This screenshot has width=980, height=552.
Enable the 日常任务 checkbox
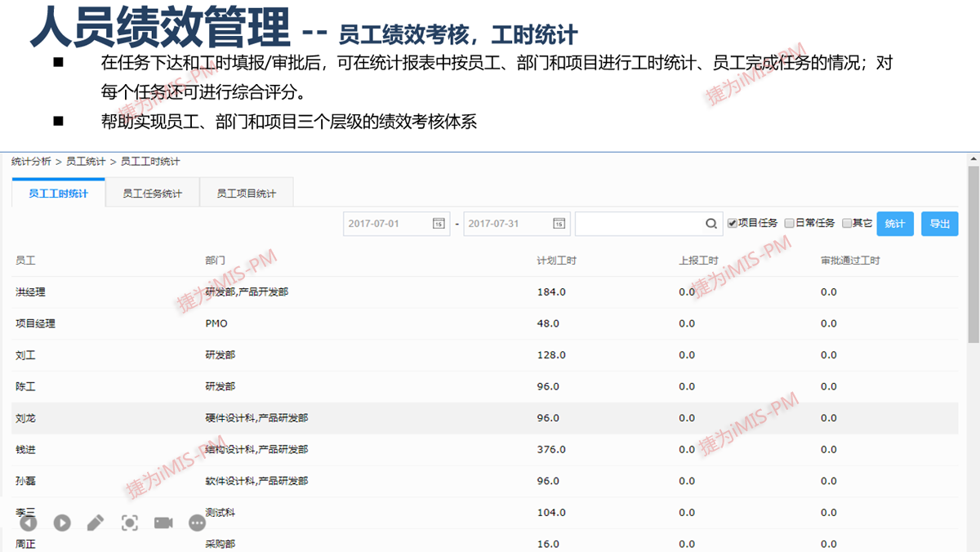click(x=790, y=223)
